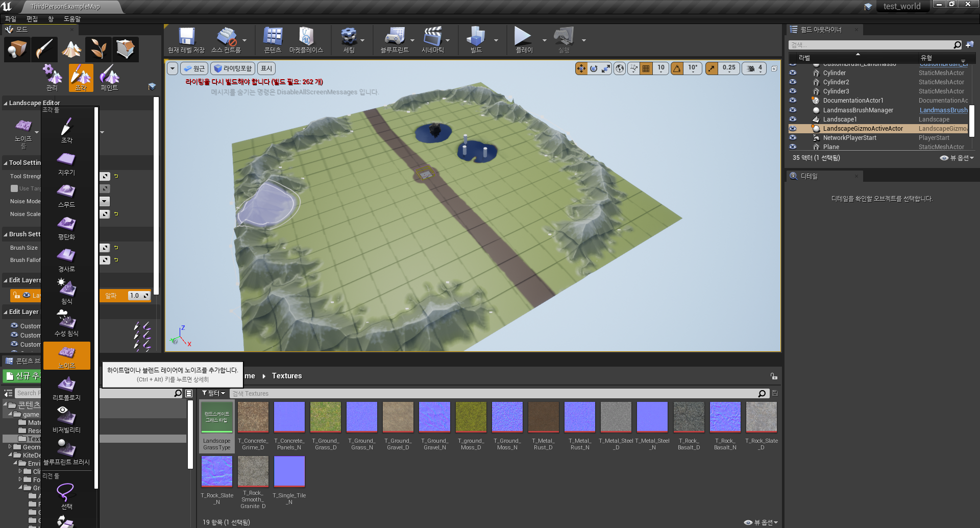Open Settings gear in the toolbar
Viewport: 980px width, 528px height.
349,40
